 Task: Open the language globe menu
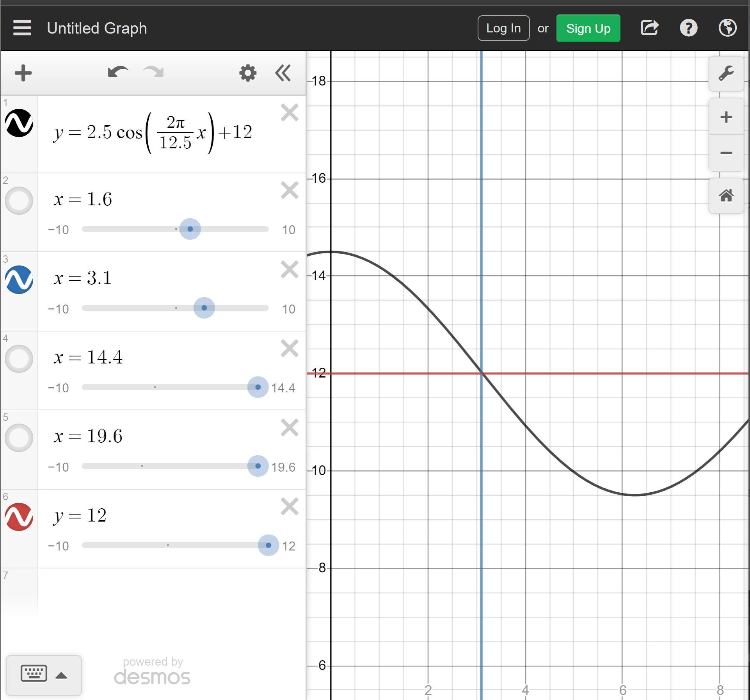727,28
